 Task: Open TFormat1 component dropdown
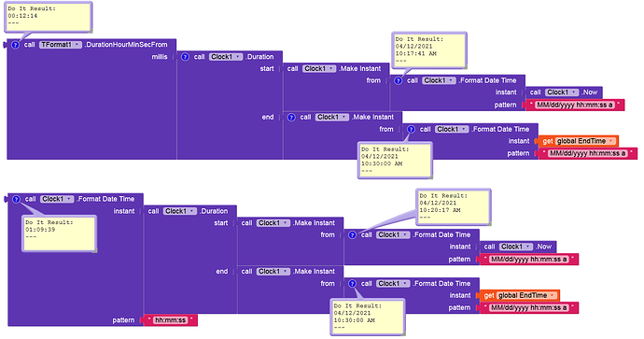pyautogui.click(x=61, y=45)
